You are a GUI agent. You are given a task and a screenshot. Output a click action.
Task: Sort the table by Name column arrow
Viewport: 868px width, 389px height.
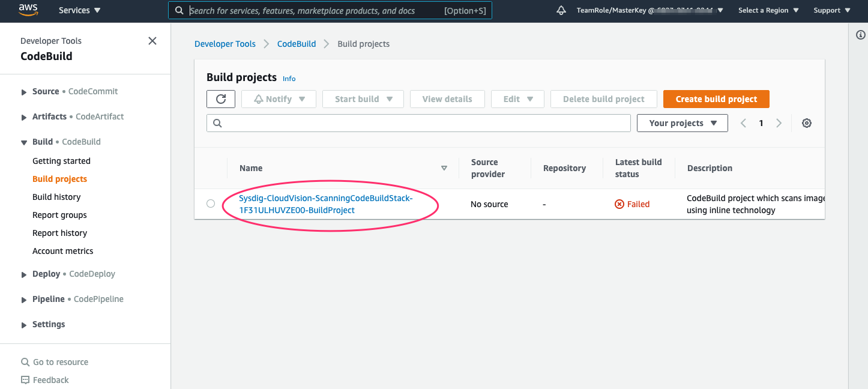point(444,168)
